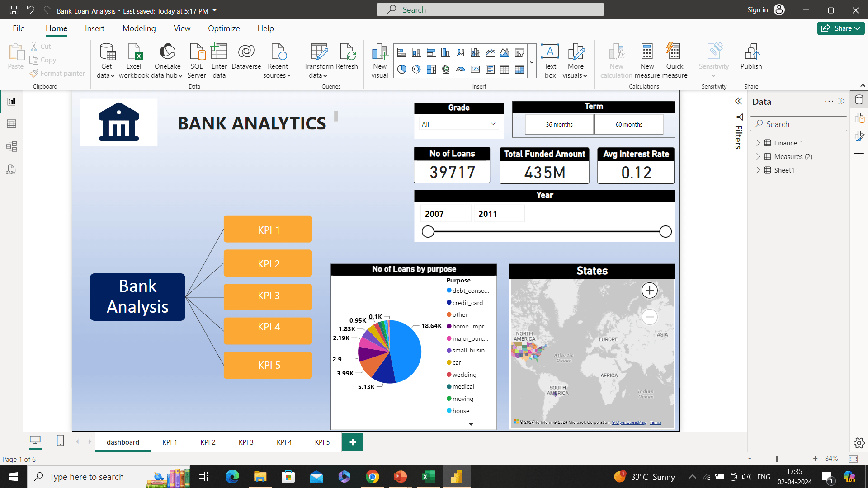Select the 36 months term option
This screenshot has width=868, height=488.
(559, 124)
